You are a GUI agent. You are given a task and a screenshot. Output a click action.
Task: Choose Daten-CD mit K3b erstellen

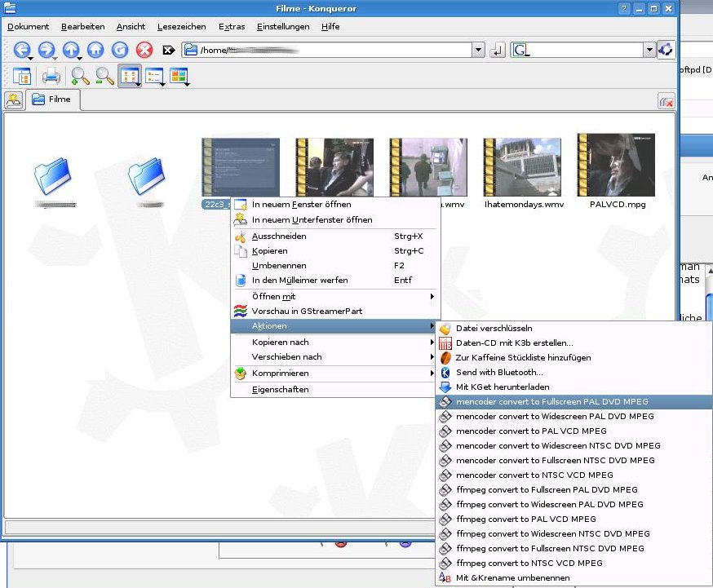573,343
